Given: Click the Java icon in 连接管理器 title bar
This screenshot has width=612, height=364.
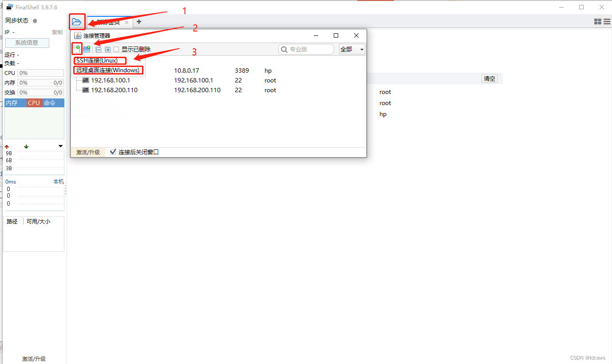Looking at the screenshot, I should pos(78,35).
